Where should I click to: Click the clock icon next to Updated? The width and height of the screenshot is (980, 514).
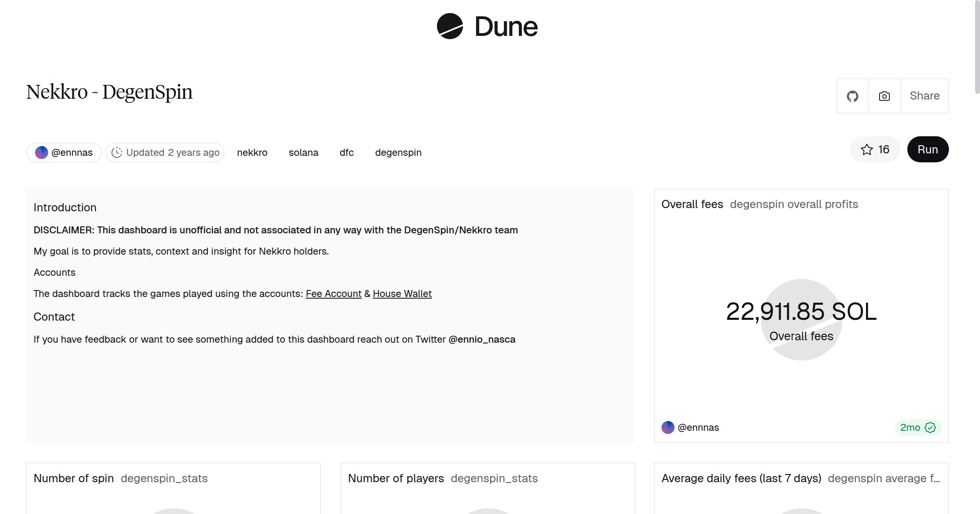(117, 153)
